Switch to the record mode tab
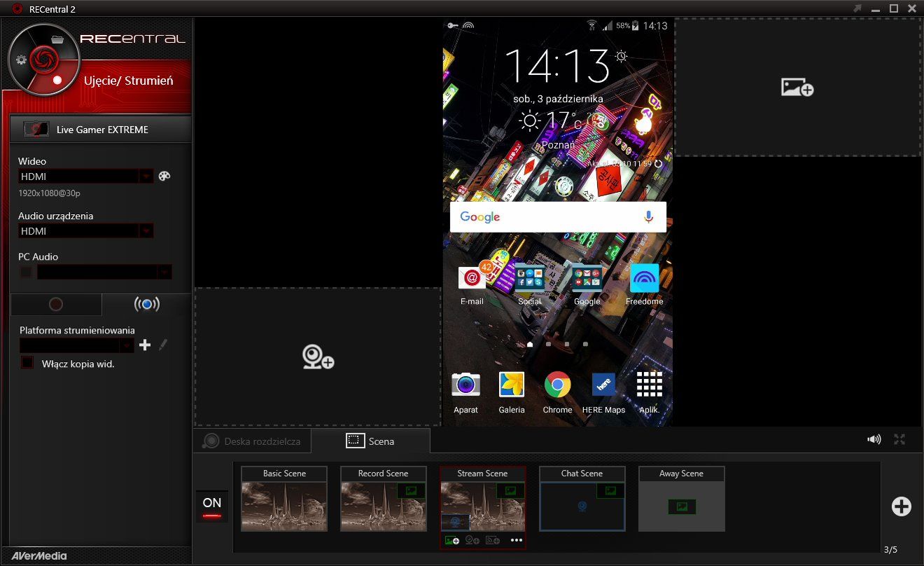The image size is (924, 566). [56, 304]
